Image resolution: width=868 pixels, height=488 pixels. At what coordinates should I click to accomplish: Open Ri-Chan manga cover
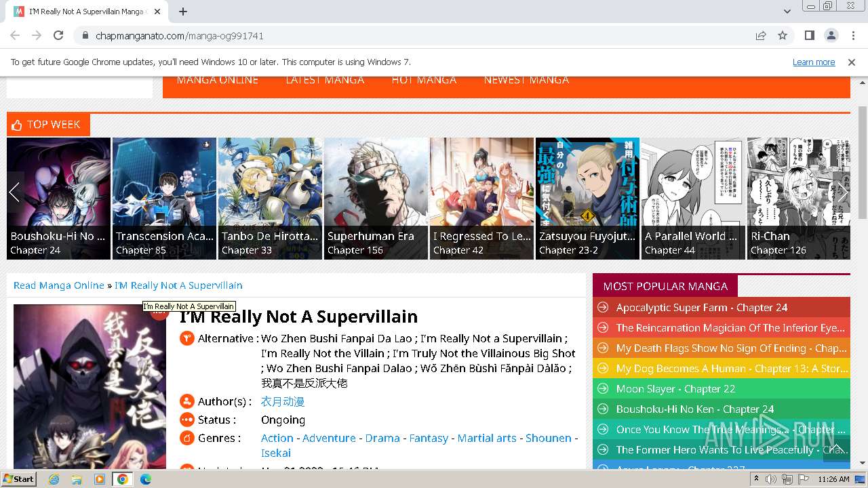click(x=799, y=199)
